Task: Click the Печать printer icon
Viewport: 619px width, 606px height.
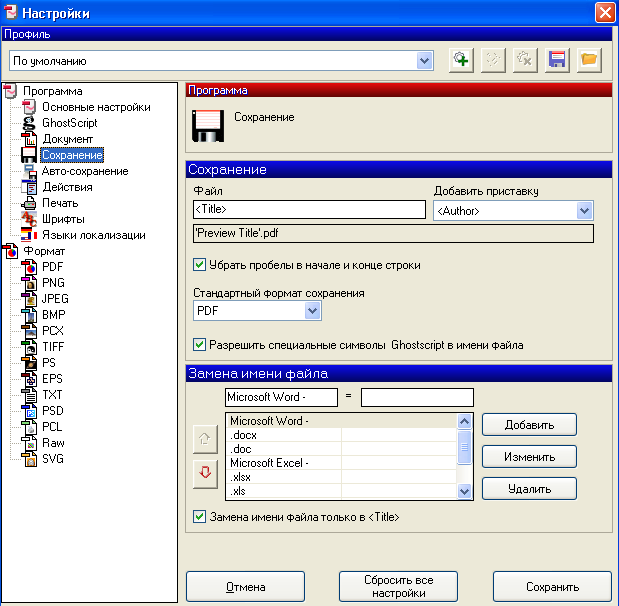Action: [29, 203]
